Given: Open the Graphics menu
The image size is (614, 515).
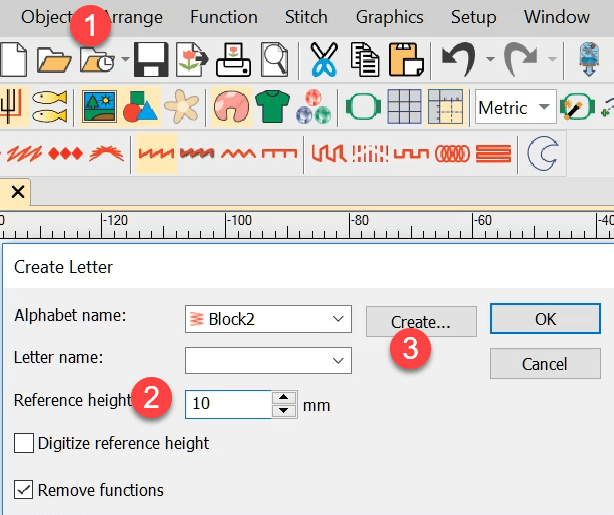Looking at the screenshot, I should click(x=389, y=17).
